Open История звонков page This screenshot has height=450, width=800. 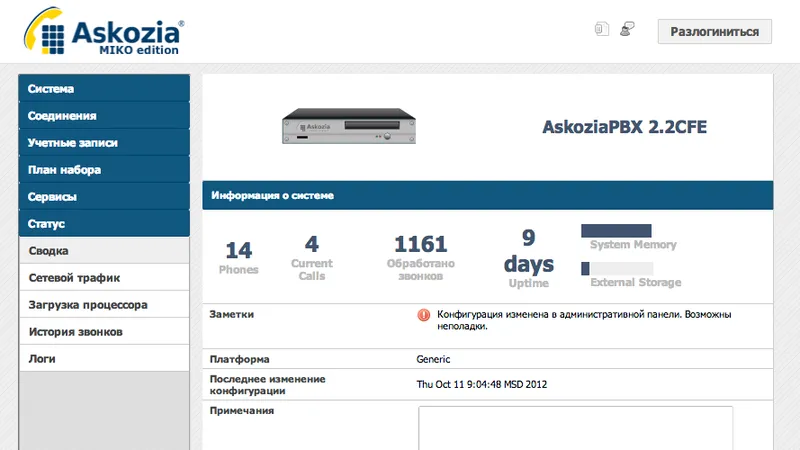click(104, 332)
